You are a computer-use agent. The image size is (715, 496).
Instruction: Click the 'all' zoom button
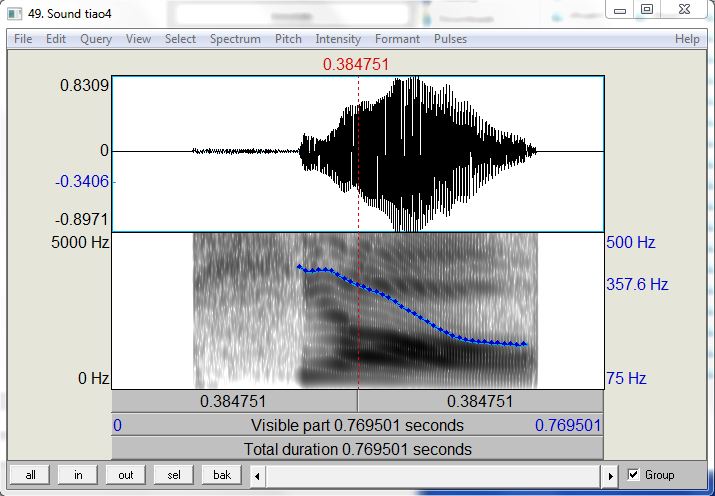click(x=30, y=475)
